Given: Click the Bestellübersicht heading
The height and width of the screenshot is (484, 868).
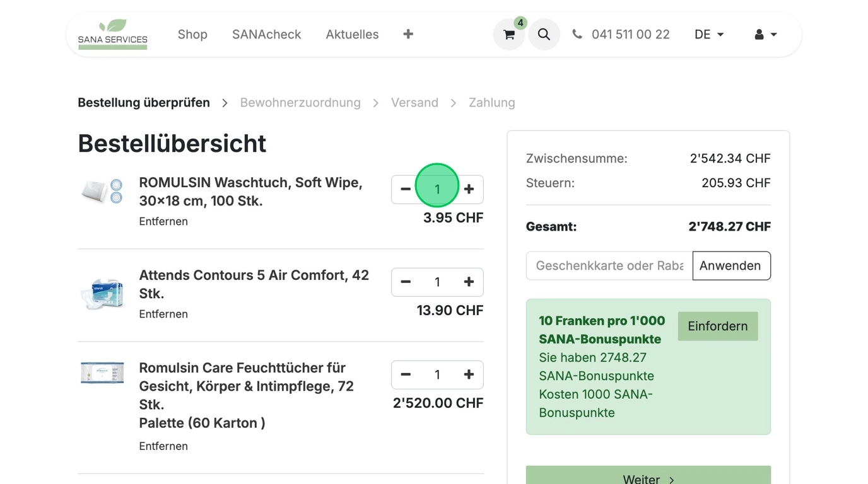Looking at the screenshot, I should (x=172, y=144).
